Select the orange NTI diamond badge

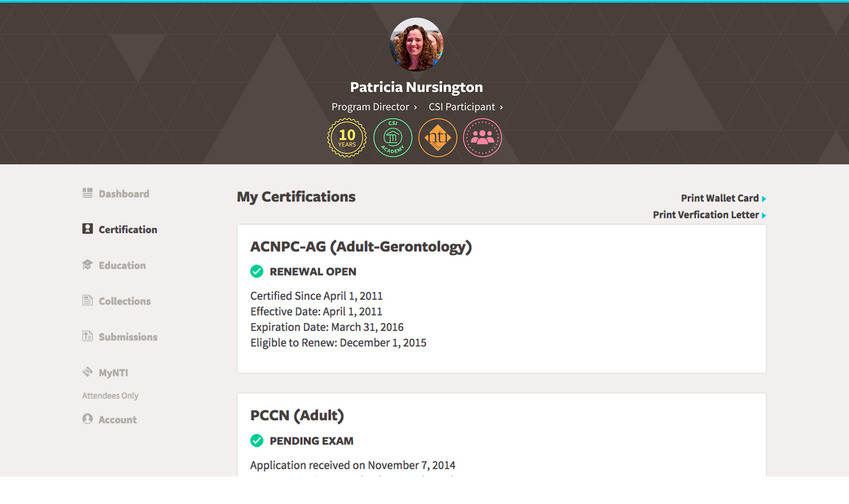(438, 137)
